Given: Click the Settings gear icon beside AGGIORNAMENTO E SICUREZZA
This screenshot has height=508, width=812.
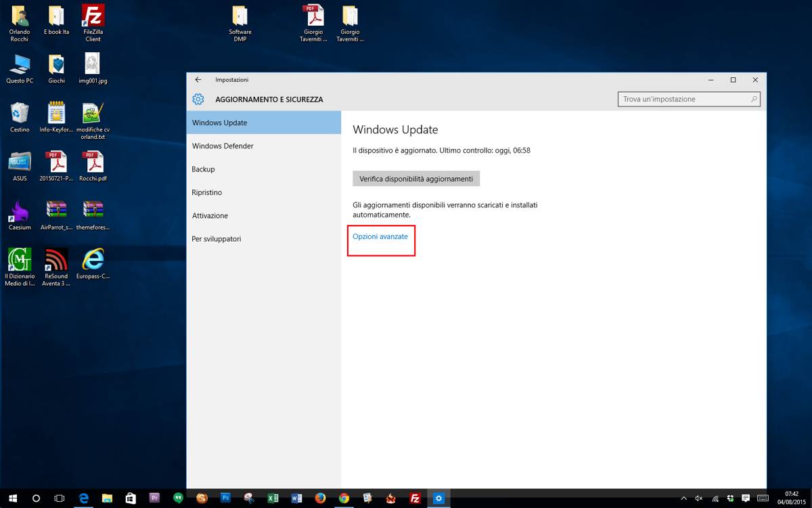Looking at the screenshot, I should tap(198, 99).
